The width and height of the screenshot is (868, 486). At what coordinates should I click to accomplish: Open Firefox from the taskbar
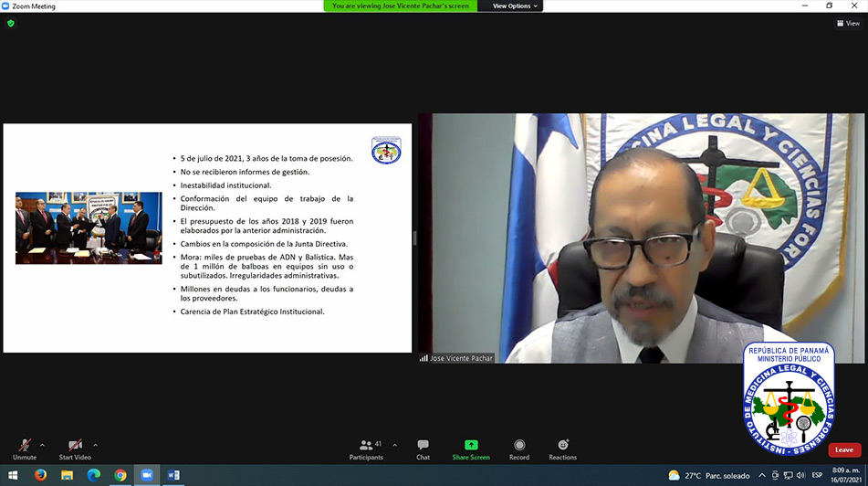(x=40, y=475)
